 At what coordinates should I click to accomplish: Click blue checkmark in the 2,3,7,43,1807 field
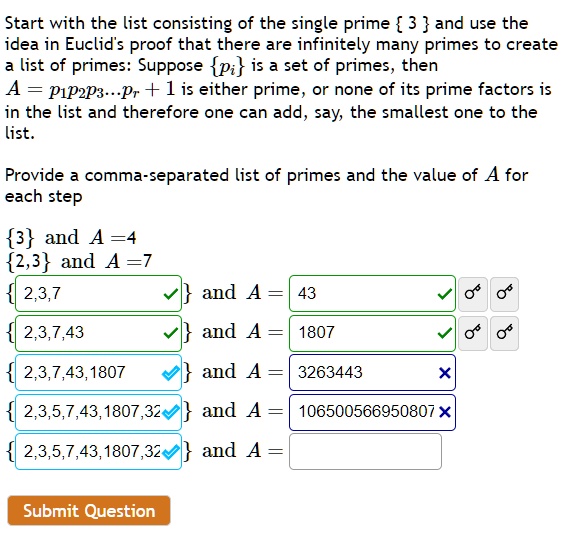point(170,373)
